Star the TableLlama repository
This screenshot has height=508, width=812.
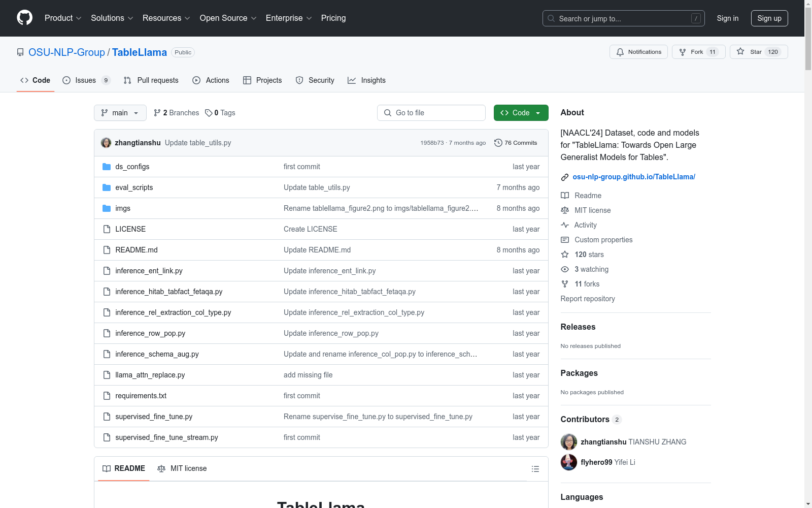pyautogui.click(x=759, y=52)
